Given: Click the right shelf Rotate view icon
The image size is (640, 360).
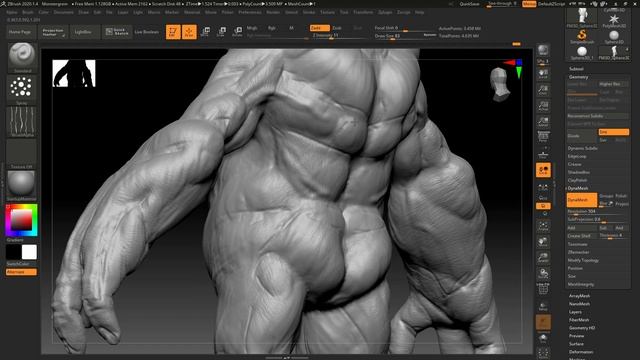Looking at the screenshot, I should click(x=543, y=273).
